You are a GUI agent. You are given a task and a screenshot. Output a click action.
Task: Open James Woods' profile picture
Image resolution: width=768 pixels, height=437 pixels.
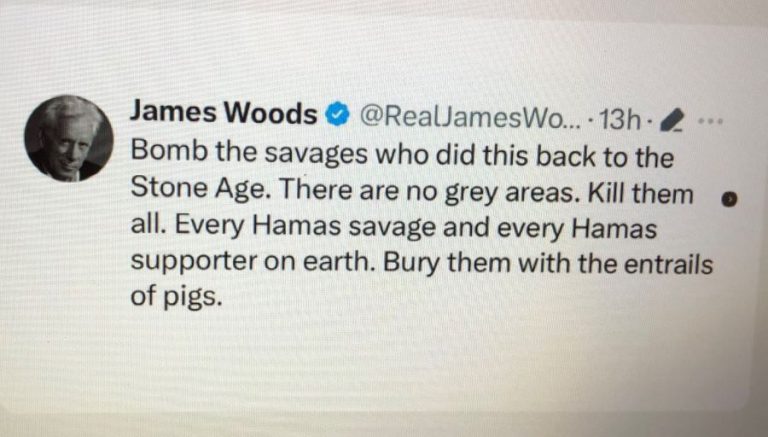pos(69,138)
